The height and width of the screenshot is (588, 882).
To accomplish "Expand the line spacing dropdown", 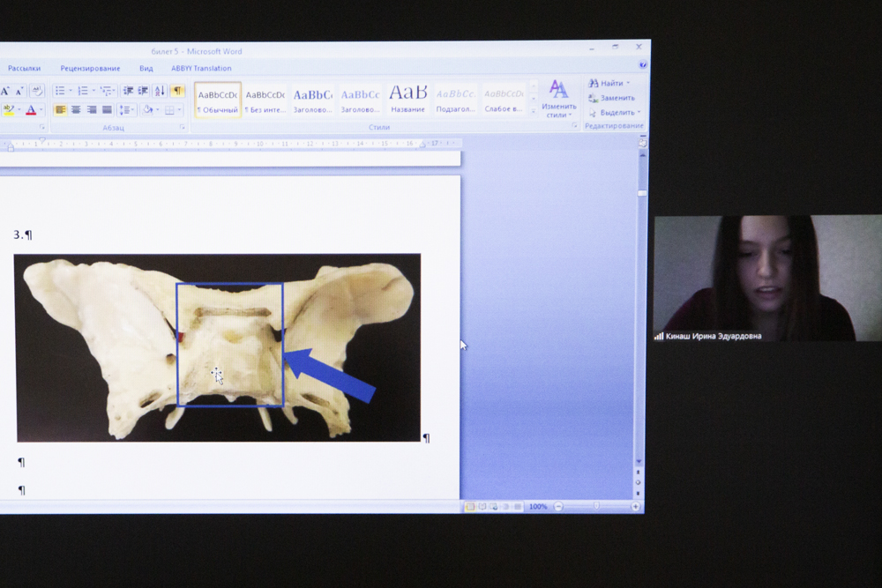I will pyautogui.click(x=131, y=110).
